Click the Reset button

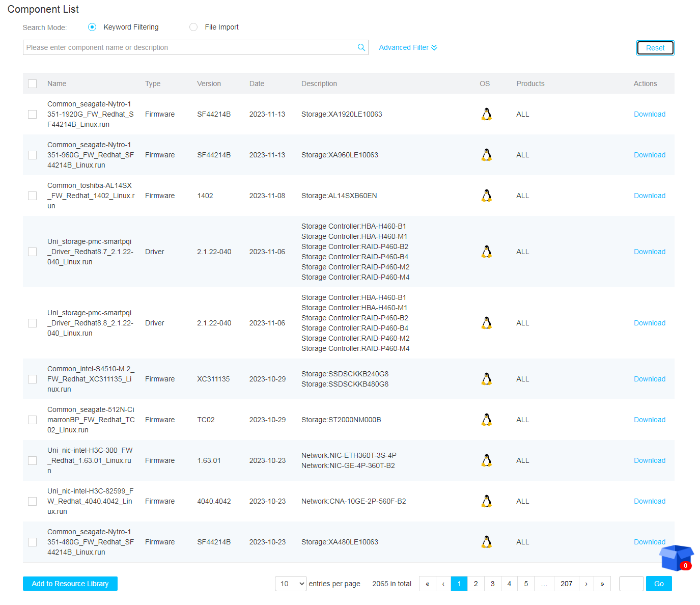coord(655,48)
